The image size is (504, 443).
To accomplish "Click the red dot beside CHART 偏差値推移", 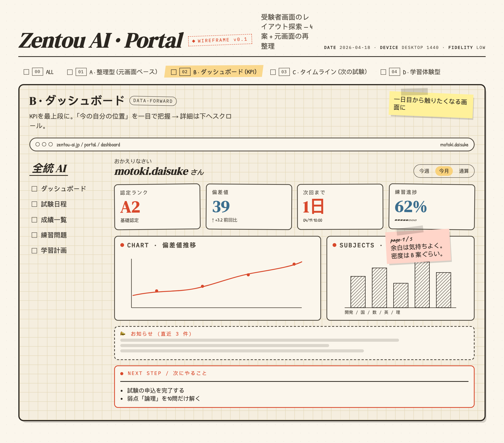I will pyautogui.click(x=122, y=245).
